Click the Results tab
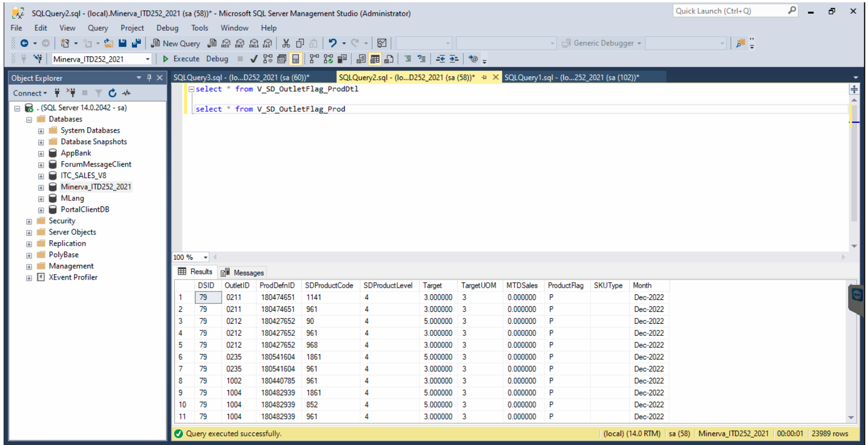 (195, 271)
